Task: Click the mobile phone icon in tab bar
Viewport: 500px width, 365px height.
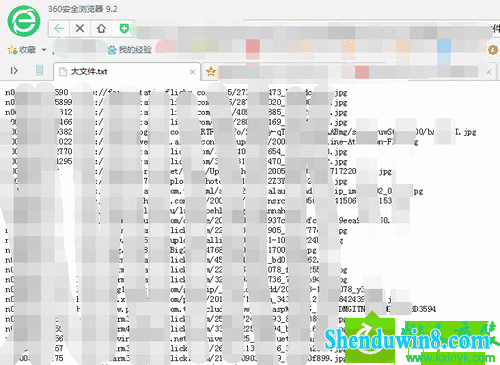Action: [x=39, y=70]
